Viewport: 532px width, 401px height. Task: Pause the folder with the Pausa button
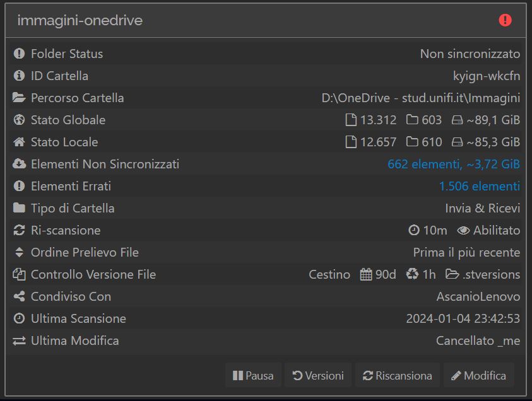click(253, 375)
